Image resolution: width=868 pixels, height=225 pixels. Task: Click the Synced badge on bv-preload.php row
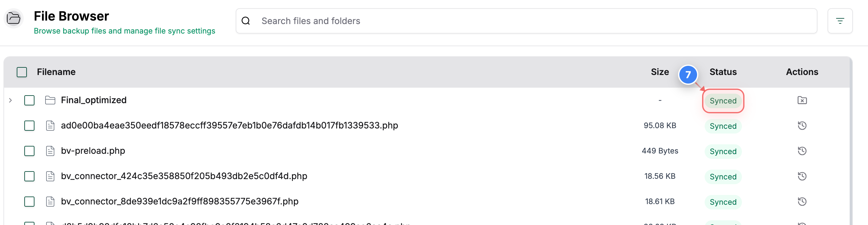(x=723, y=151)
